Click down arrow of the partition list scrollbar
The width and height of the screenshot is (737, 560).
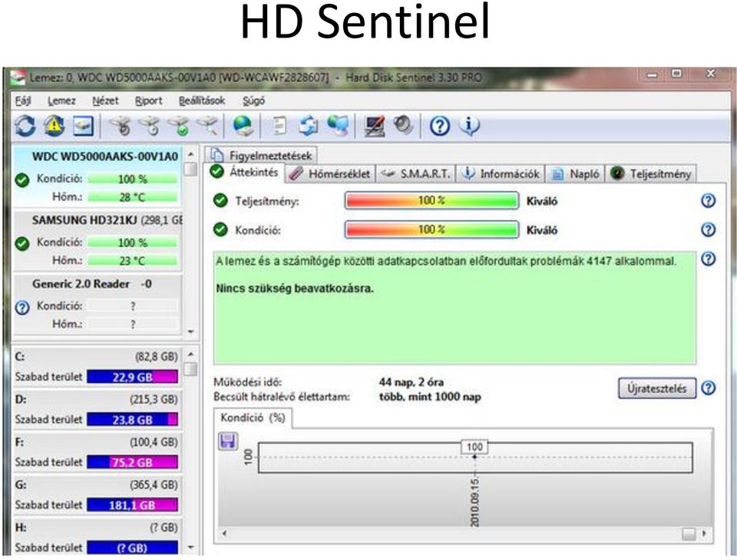[190, 547]
